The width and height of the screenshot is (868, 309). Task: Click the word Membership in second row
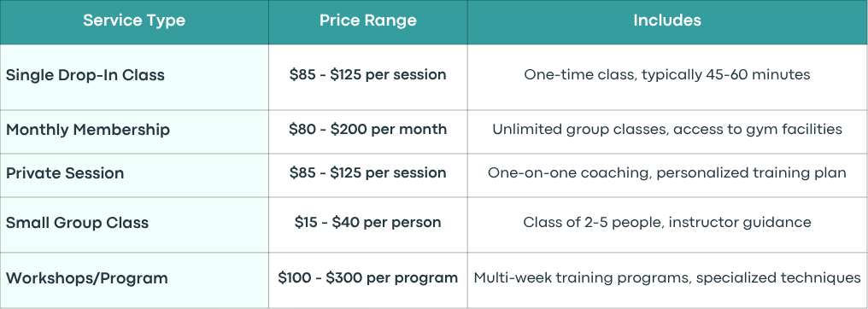(122, 130)
